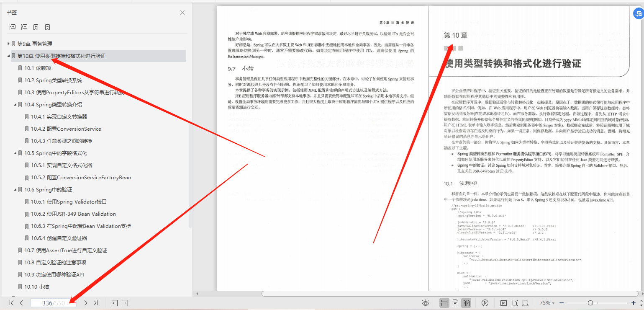This screenshot has width=644, height=310.
Task: Toggle continuous scrolling layout
Action: [x=445, y=303]
